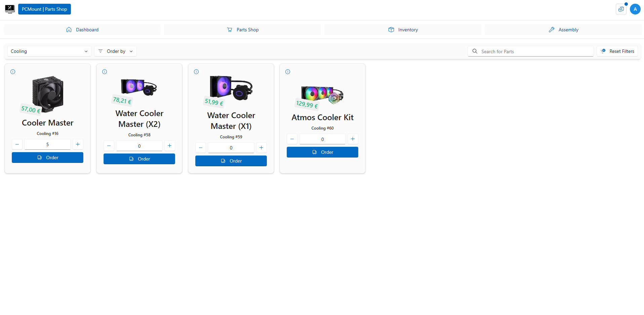
Task: Decrease Atmos Cooler Kit quantity
Action: [x=292, y=139]
